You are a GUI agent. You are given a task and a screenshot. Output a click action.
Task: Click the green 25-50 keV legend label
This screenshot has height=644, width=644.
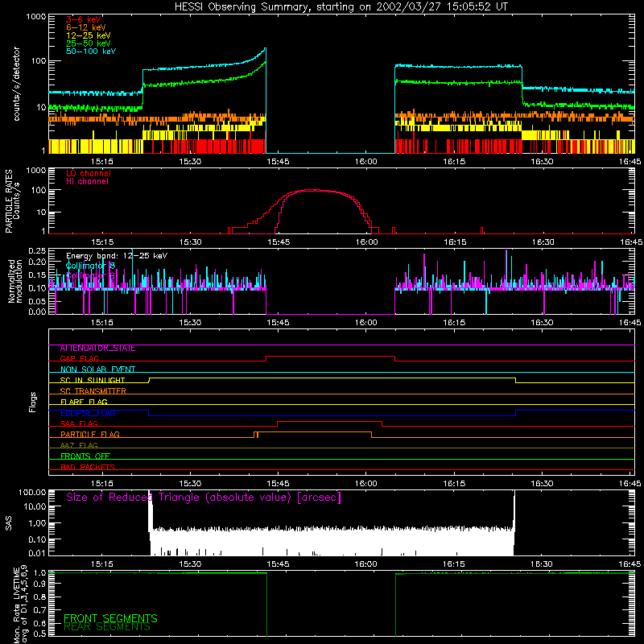pos(89,43)
